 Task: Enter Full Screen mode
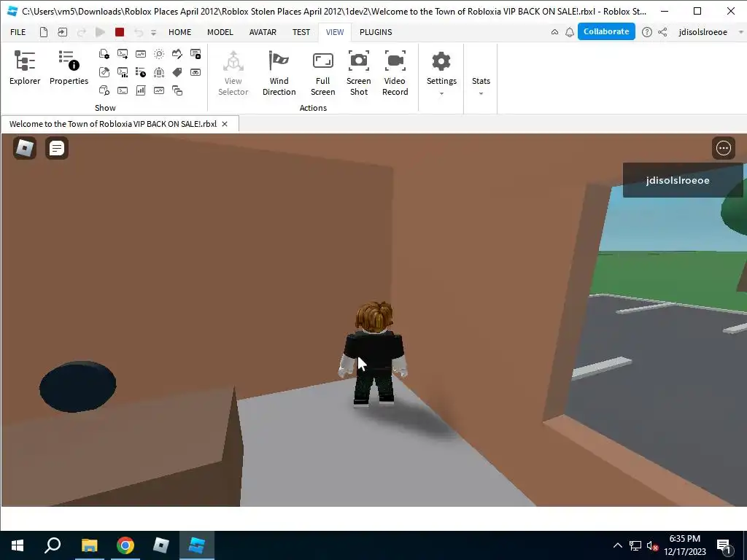point(322,73)
